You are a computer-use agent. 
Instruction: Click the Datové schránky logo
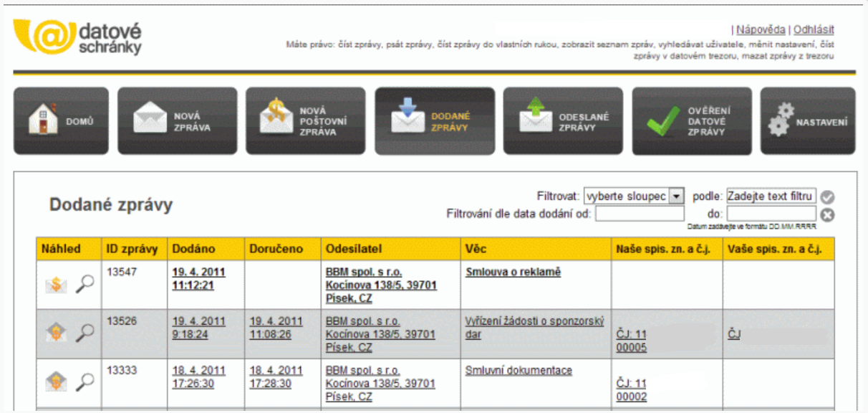(x=77, y=37)
